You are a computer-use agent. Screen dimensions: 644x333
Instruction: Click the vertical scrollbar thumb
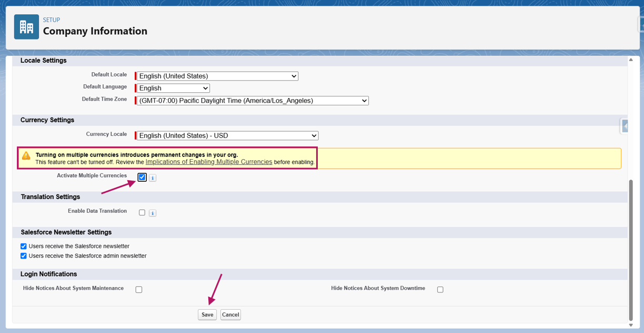(631, 250)
